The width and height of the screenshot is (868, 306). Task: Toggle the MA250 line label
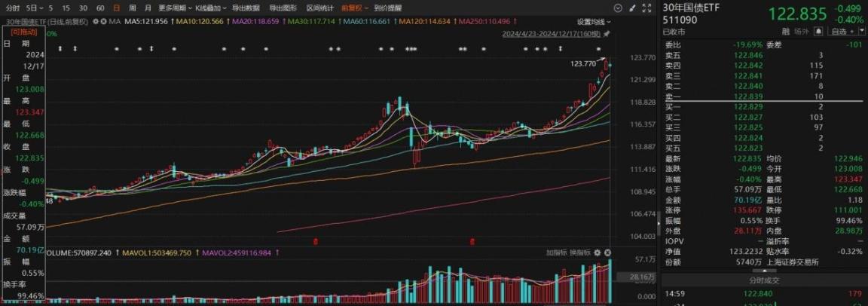[x=485, y=22]
